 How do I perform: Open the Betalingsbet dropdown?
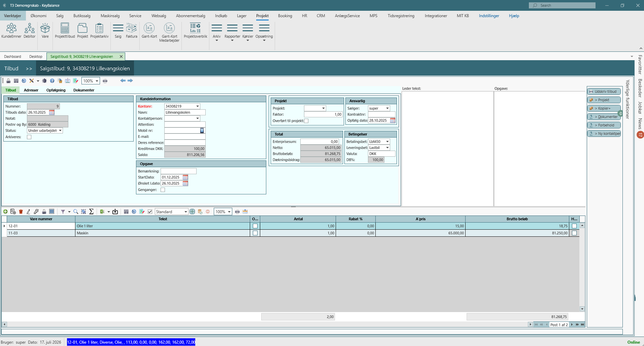pyautogui.click(x=387, y=142)
